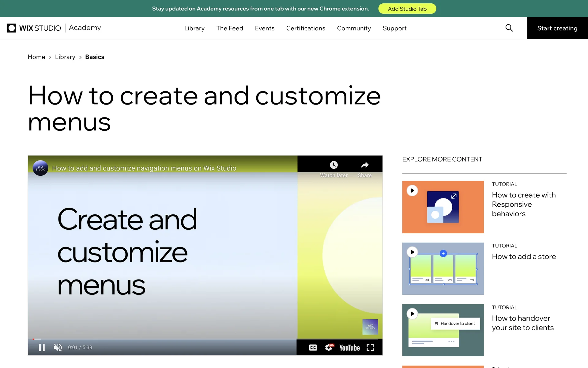
Task: Click the Share arrow icon
Action: pos(364,165)
